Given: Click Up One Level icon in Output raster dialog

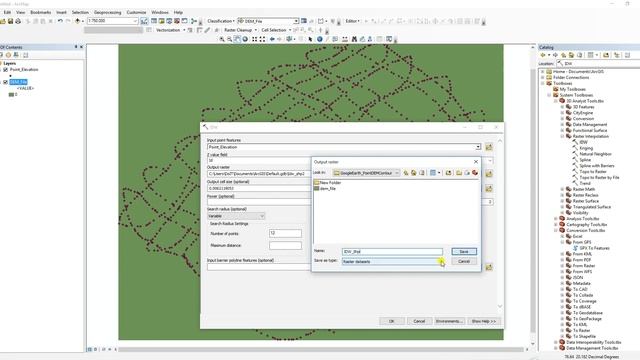Looking at the screenshot, I should coord(406,173).
